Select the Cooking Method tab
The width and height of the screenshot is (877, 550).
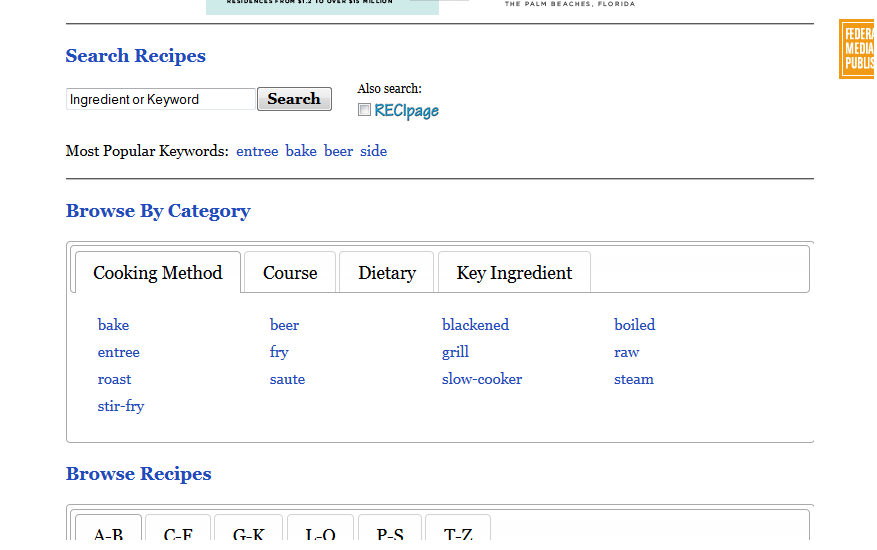[x=158, y=273]
